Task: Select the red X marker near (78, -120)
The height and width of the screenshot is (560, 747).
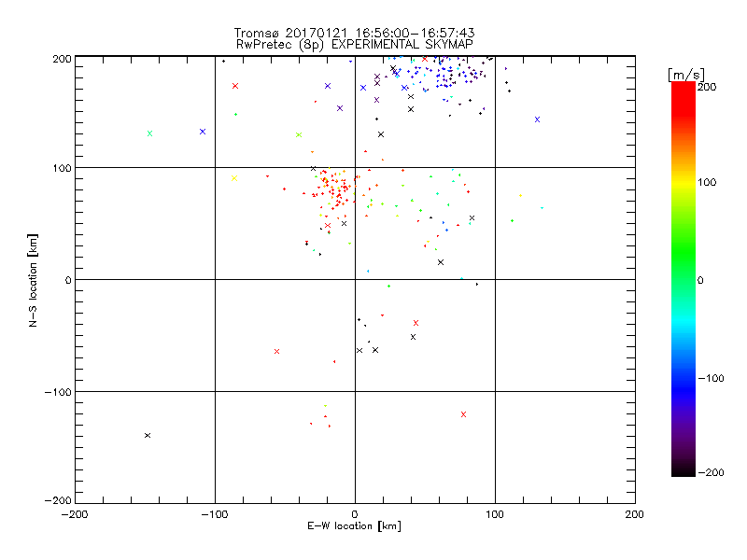Action: pos(463,414)
